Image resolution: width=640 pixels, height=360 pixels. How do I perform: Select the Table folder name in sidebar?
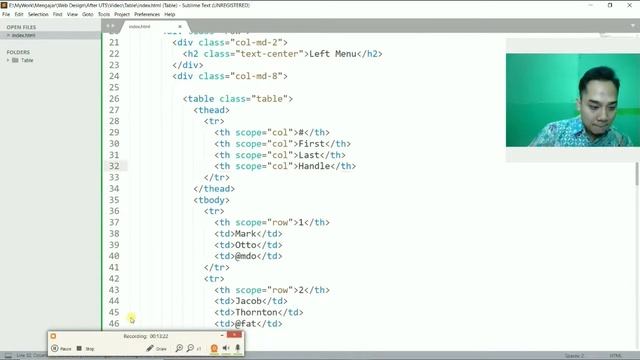27,60
